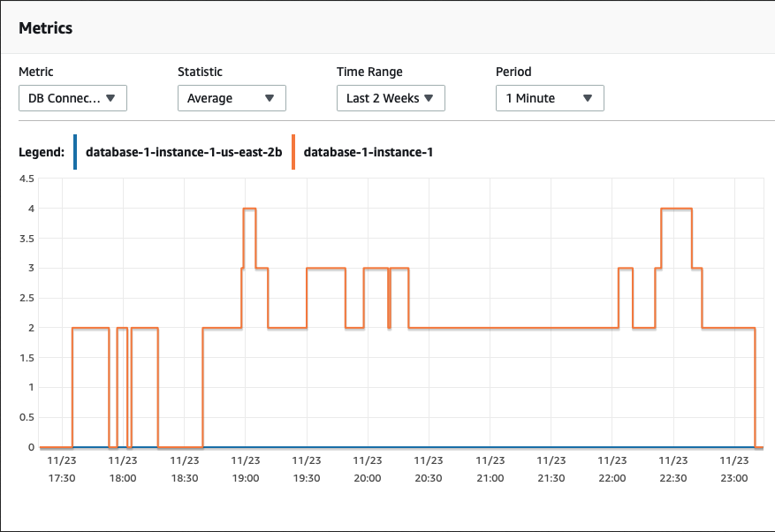Click the arrow icon in the Metric dropdown
Screen dimensions: 775x532
click(x=110, y=98)
